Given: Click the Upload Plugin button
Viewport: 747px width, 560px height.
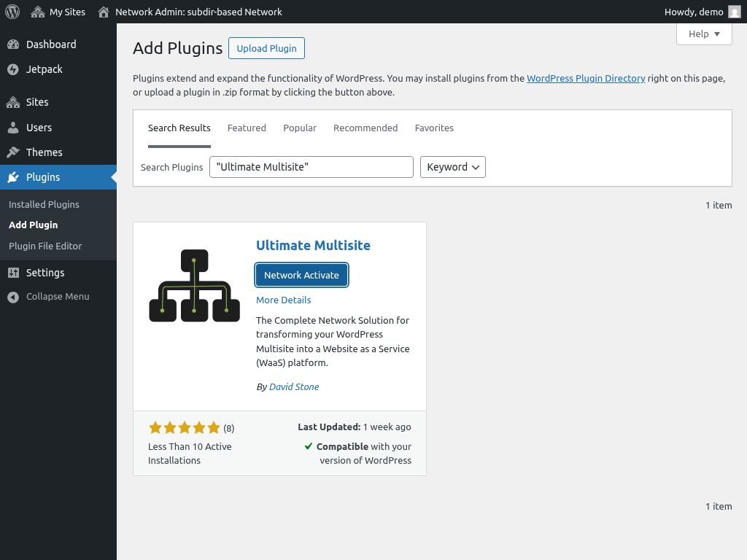Looking at the screenshot, I should [x=266, y=48].
